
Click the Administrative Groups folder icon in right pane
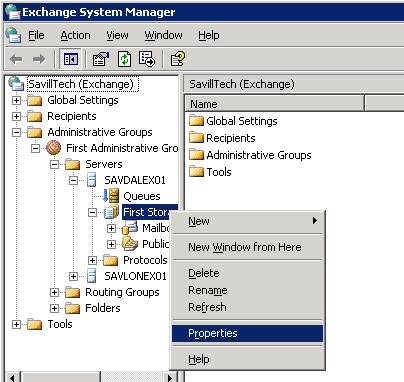click(x=196, y=154)
